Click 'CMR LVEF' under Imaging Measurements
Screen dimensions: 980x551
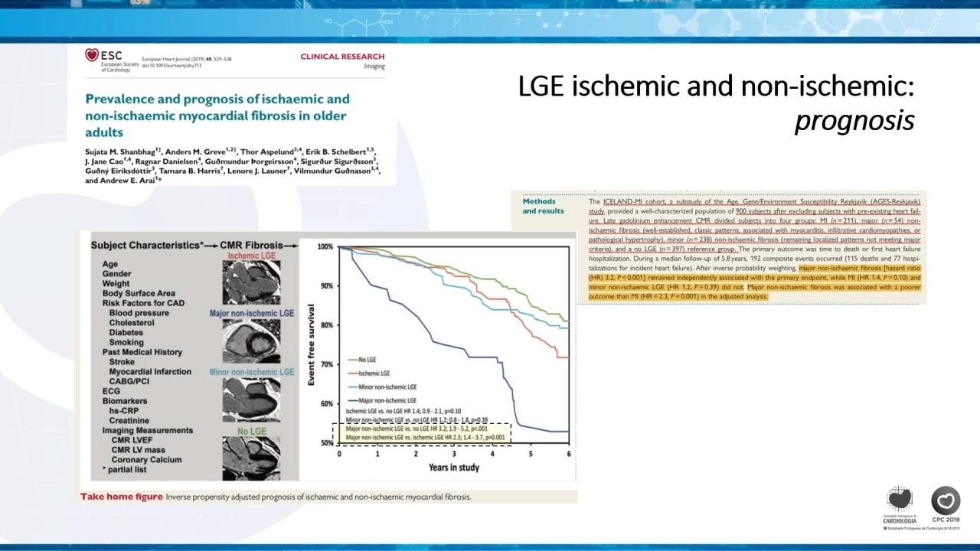coord(133,440)
